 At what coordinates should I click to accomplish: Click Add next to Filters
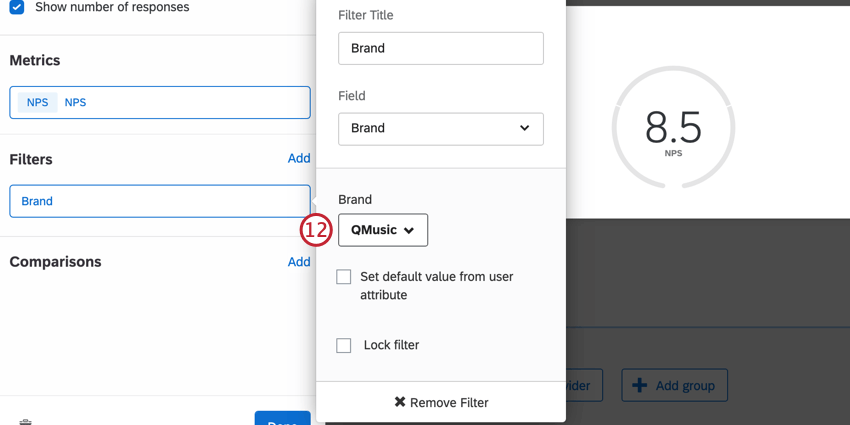click(x=299, y=158)
